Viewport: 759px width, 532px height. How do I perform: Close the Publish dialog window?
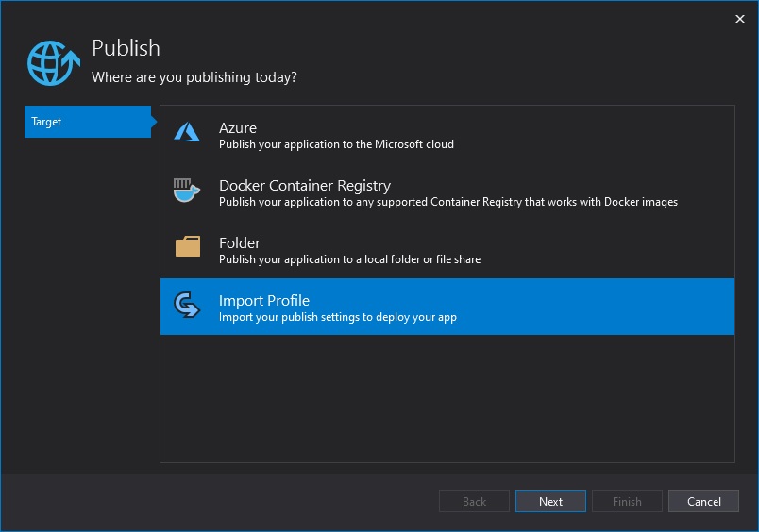tap(740, 19)
